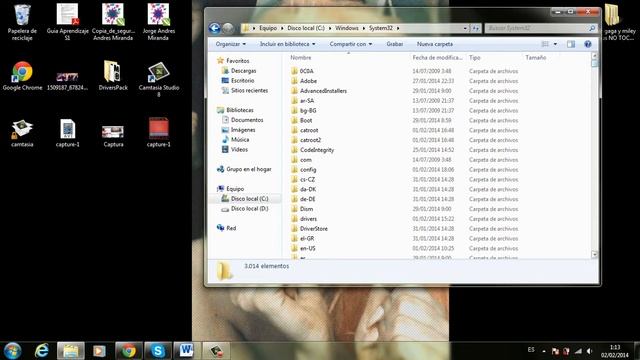Click Windows in the address breadcrumb
The width and height of the screenshot is (640, 360).
coord(347,28)
